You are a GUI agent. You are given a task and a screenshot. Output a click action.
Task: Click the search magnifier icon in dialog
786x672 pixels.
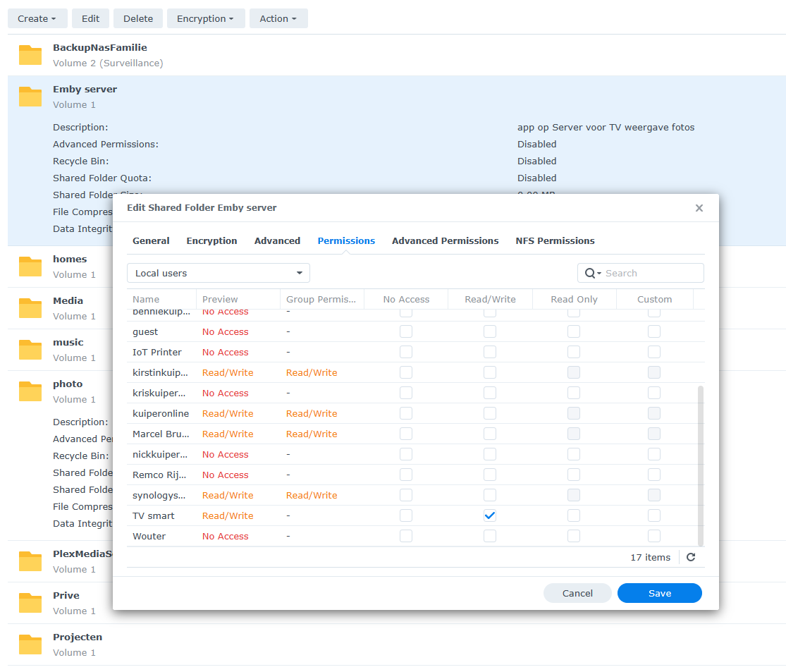(x=590, y=273)
